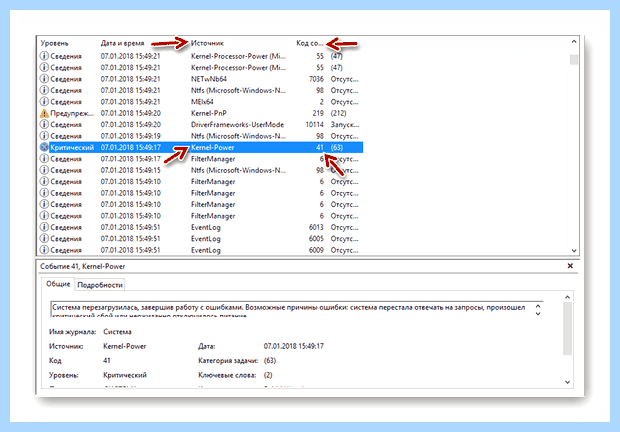This screenshot has height=432, width=620.
Task: Click the Дата value 07.01.2018 15:49:17 in details
Action: coord(293,346)
